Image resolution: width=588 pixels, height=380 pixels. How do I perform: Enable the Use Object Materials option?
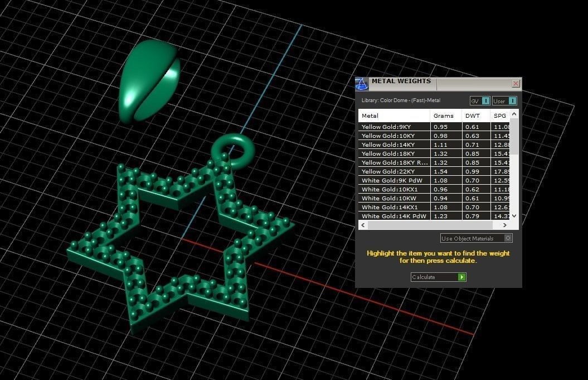click(476, 238)
